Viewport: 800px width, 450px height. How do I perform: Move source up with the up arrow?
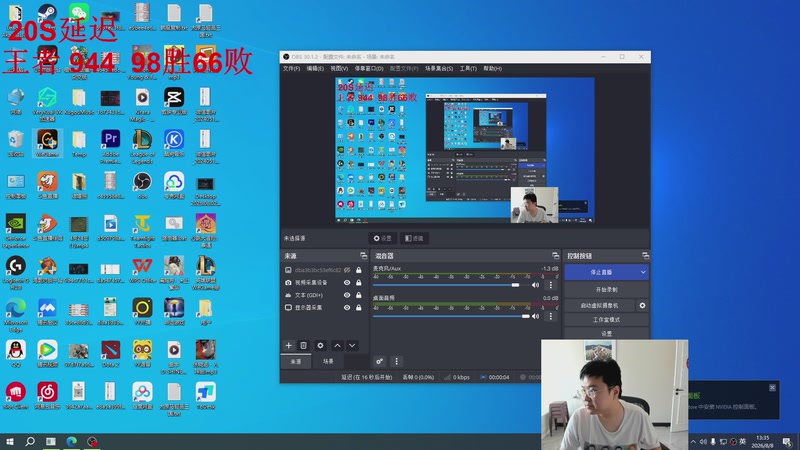pos(337,345)
